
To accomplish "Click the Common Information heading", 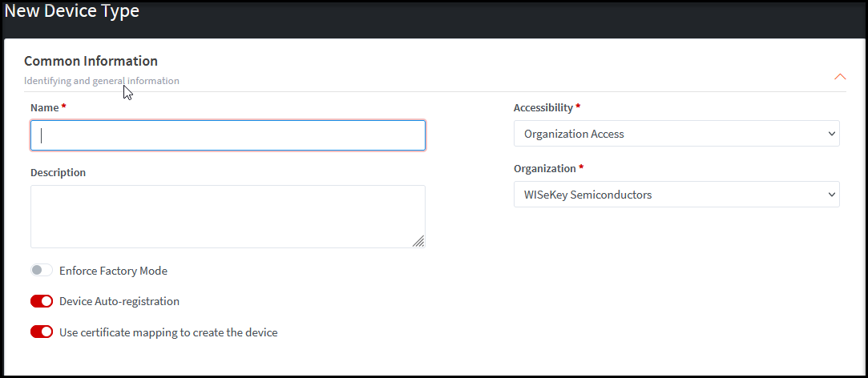I will 91,61.
